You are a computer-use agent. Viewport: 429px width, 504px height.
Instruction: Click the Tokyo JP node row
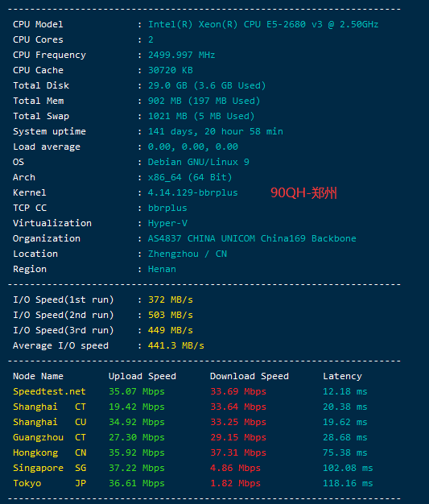[x=193, y=483]
